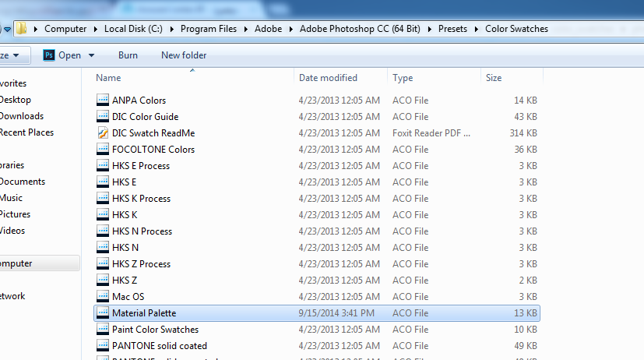Open the dropdown arrow next to Open
The width and height of the screenshot is (644, 360).
[x=92, y=55]
